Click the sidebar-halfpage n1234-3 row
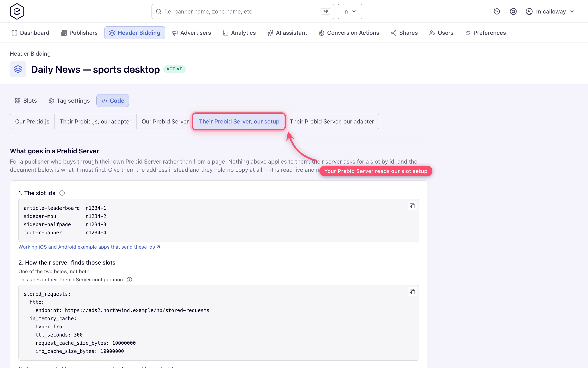Image resolution: width=588 pixels, height=368 pixels. pos(65,224)
